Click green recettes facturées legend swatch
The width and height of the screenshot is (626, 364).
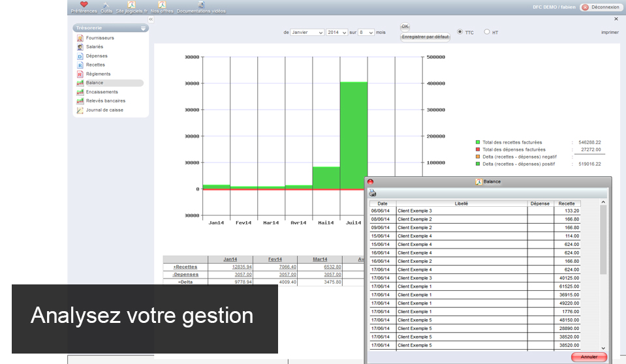pyautogui.click(x=477, y=142)
